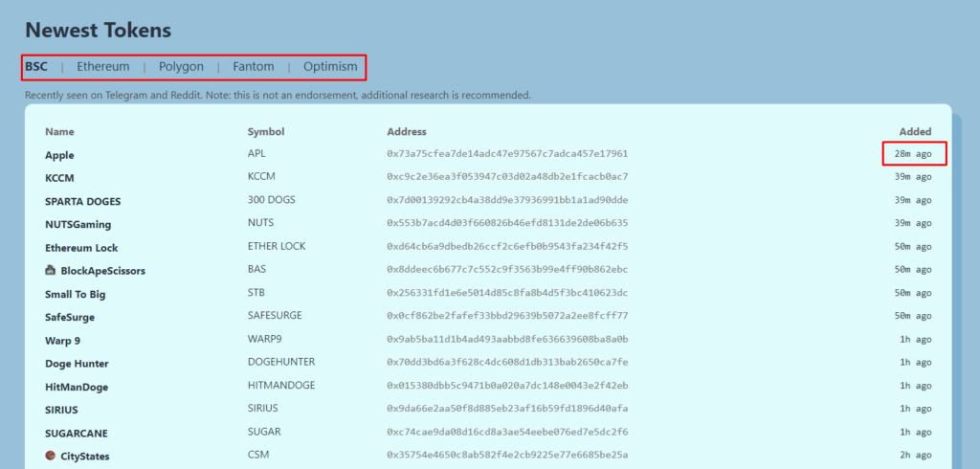Click the Symbol column header
Viewport: 980px width, 469px height.
(266, 132)
